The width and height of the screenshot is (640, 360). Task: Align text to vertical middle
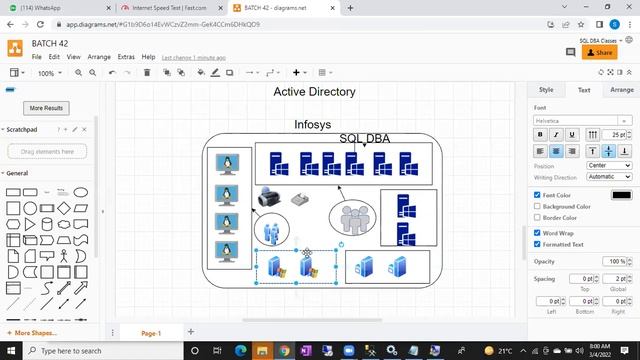[609, 151]
